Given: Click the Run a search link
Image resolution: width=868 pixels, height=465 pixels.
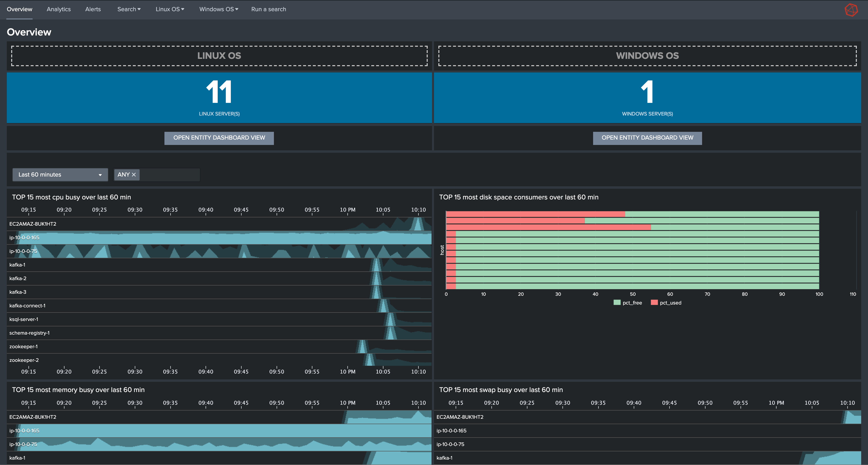Looking at the screenshot, I should point(268,9).
